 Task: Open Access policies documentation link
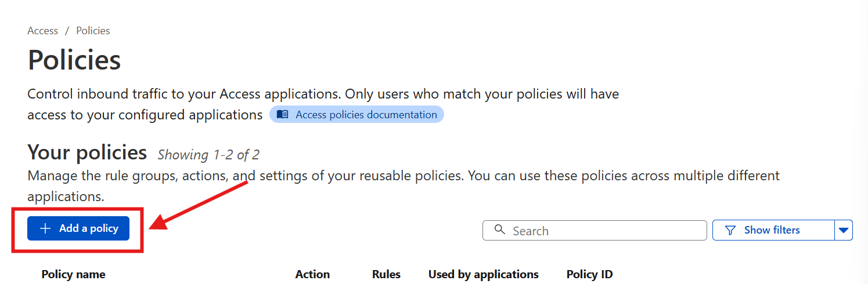coord(366,115)
